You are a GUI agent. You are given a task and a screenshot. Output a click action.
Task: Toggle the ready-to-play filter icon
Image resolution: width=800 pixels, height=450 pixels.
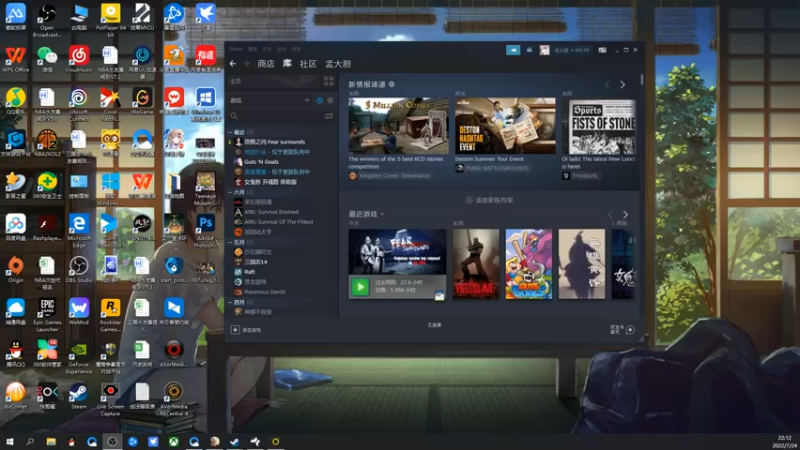click(330, 101)
